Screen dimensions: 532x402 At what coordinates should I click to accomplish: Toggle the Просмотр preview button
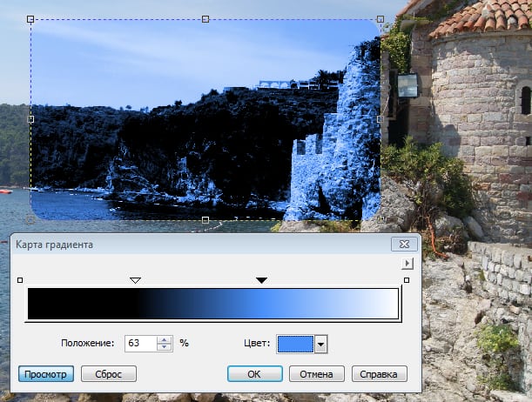click(45, 374)
